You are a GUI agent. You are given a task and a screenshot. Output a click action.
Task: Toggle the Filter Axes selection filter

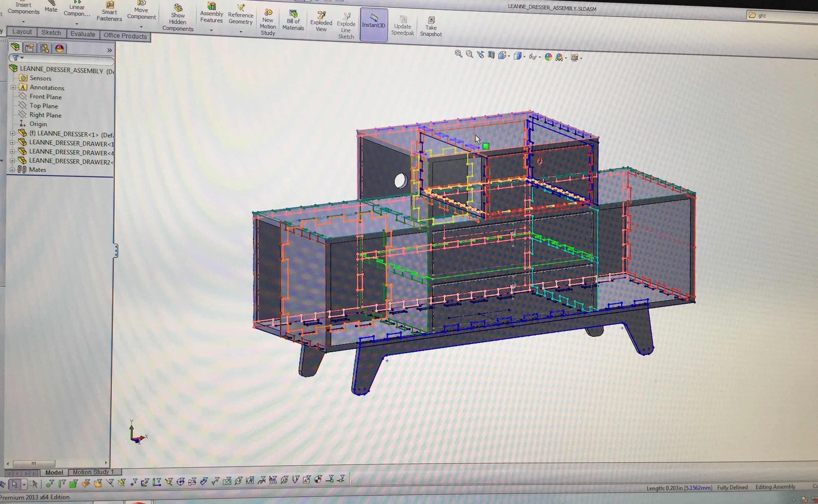coord(110,483)
